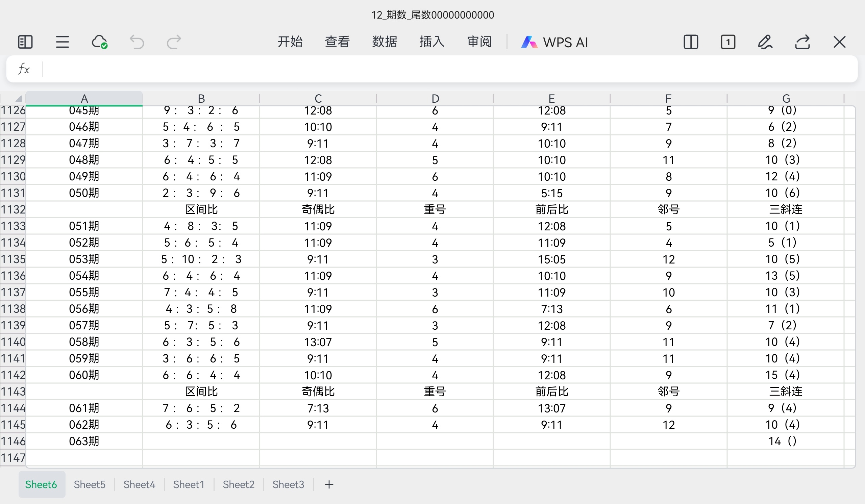Open the sheet count icon
865x504 pixels.
pyautogui.click(x=728, y=42)
